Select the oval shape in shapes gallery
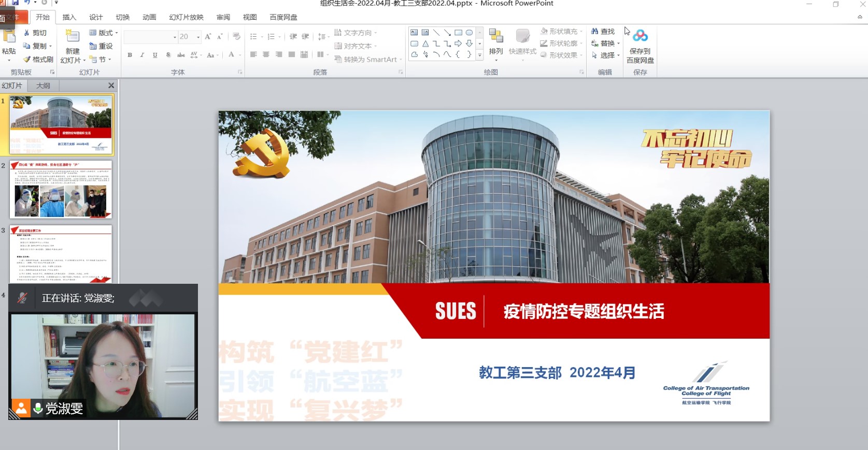Image resolution: width=868 pixels, height=450 pixels. 469,33
